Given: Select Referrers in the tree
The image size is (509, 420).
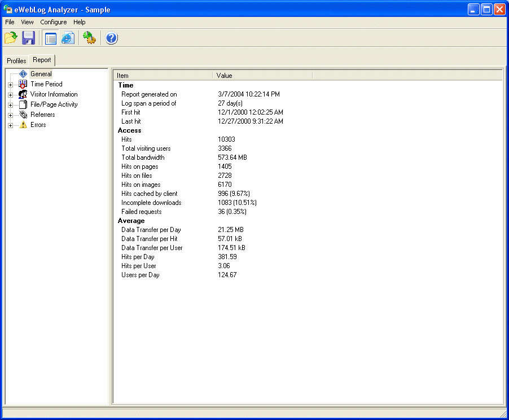Looking at the screenshot, I should (x=42, y=115).
